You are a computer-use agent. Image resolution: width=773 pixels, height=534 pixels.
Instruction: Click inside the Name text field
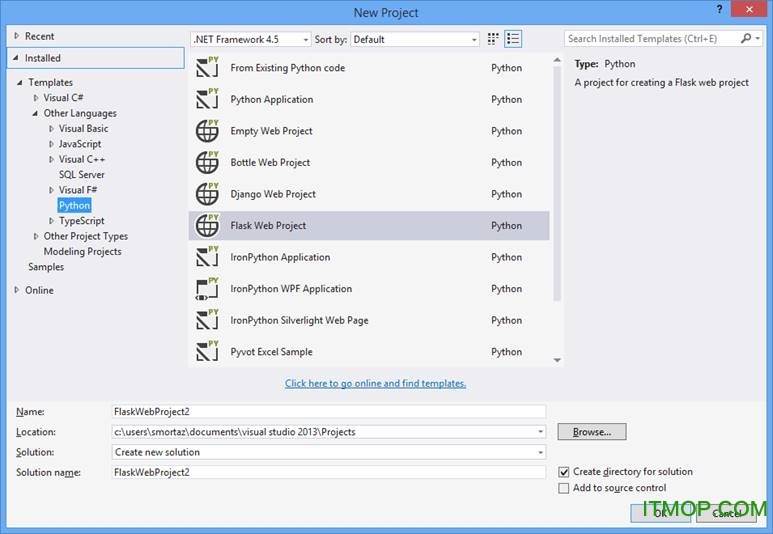click(329, 412)
